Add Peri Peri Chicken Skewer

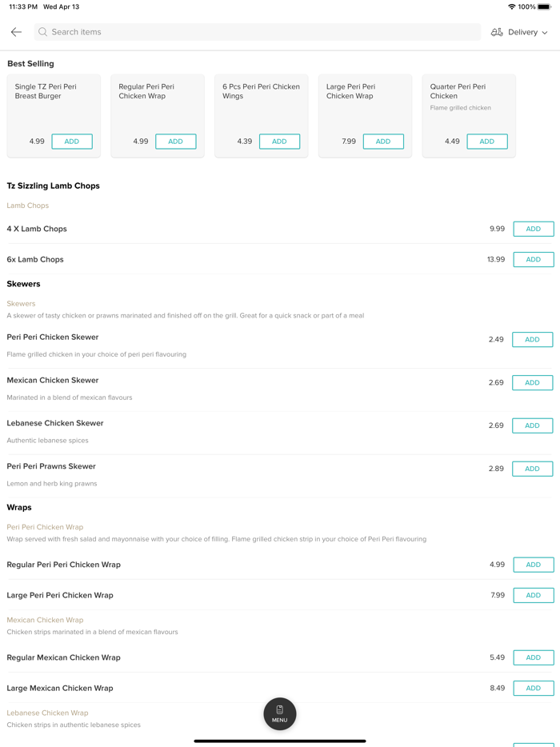pos(532,339)
